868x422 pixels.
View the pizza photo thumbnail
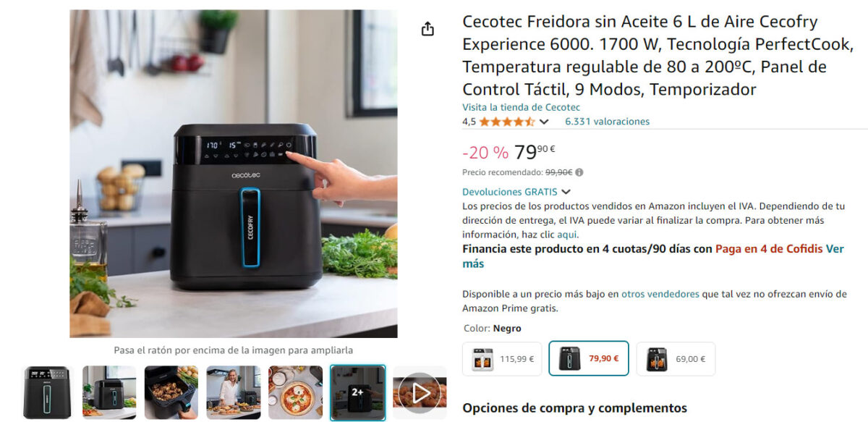click(295, 393)
